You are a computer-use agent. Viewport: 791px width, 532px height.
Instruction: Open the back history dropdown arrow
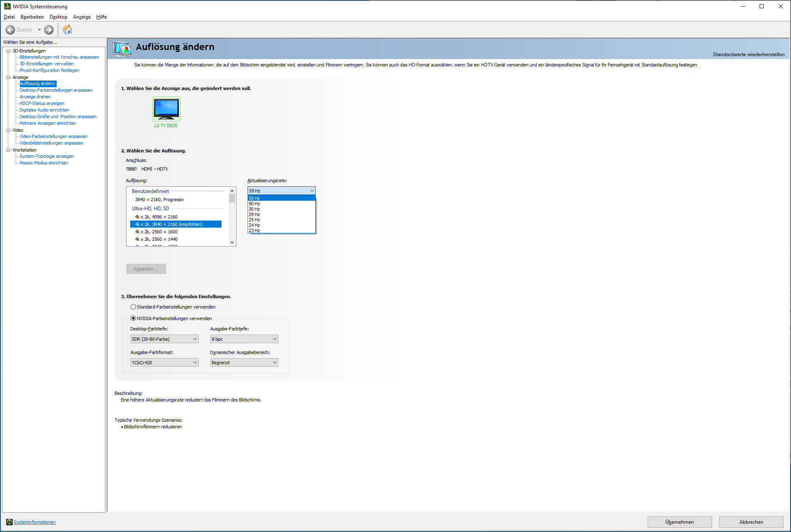[x=39, y=30]
